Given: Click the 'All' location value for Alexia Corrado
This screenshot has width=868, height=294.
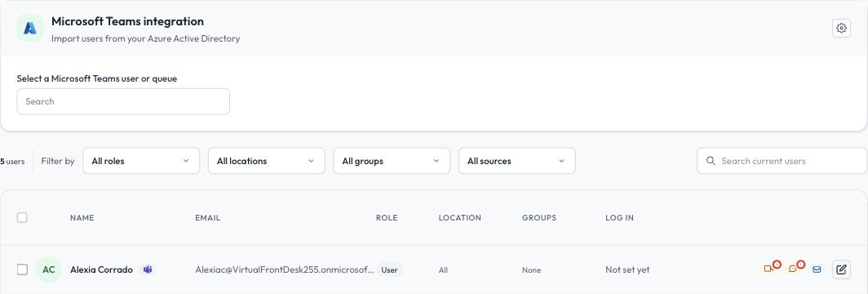Looking at the screenshot, I should (x=443, y=270).
